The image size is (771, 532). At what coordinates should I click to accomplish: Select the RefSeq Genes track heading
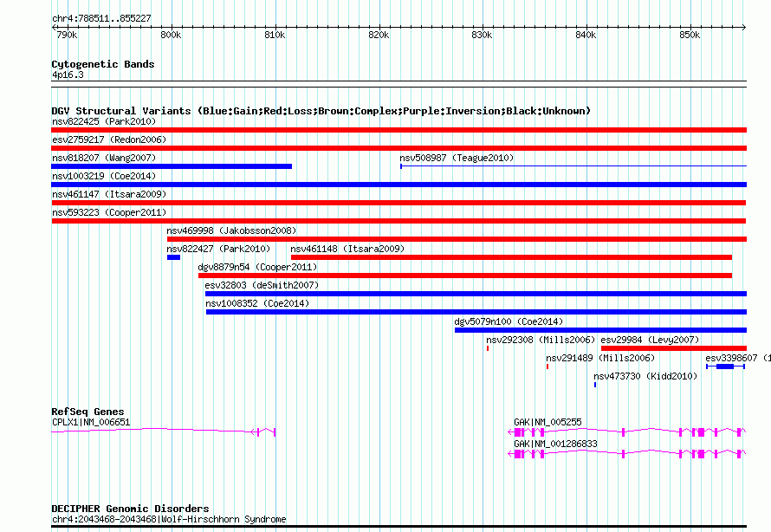(x=87, y=412)
